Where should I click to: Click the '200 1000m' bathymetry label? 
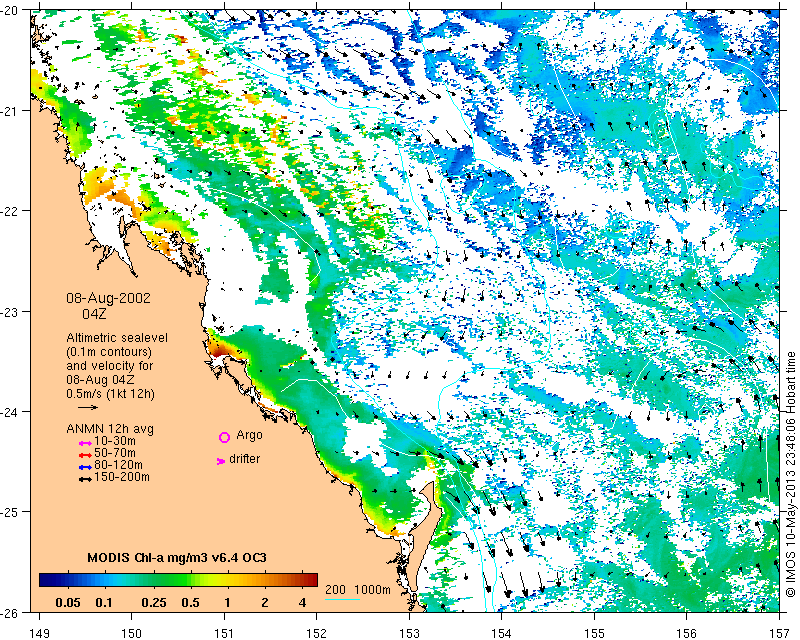[x=358, y=590]
